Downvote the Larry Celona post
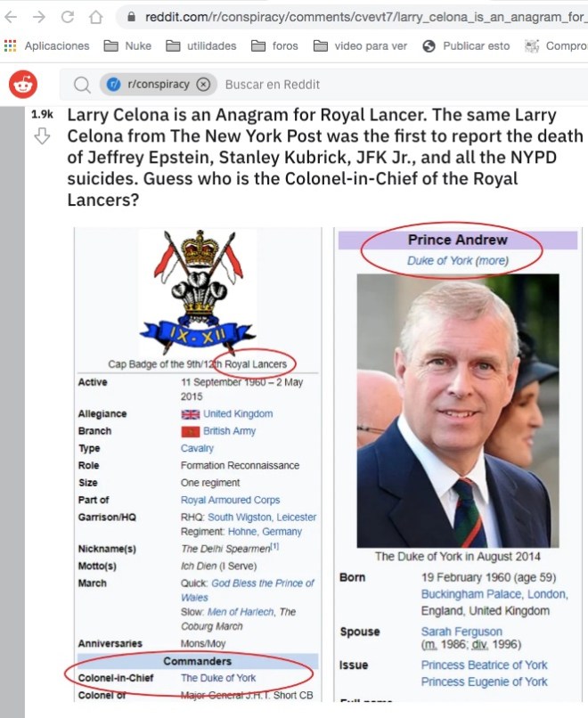The height and width of the screenshot is (718, 588). (x=42, y=136)
